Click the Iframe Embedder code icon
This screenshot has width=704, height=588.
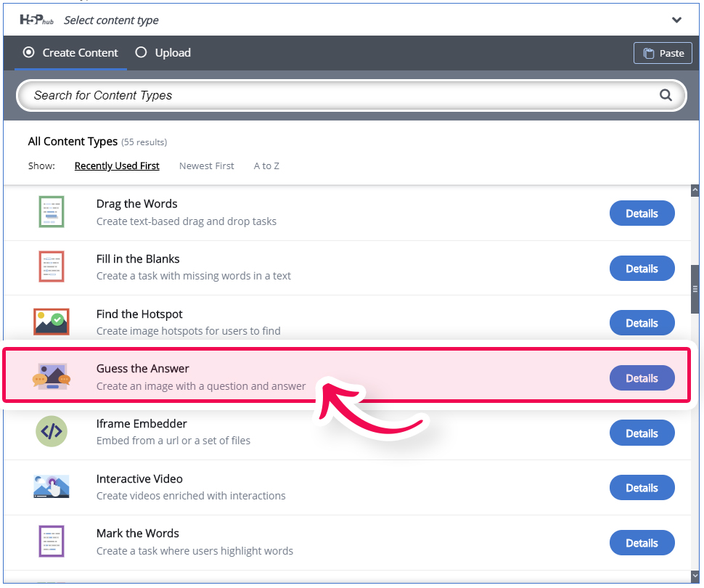point(52,431)
